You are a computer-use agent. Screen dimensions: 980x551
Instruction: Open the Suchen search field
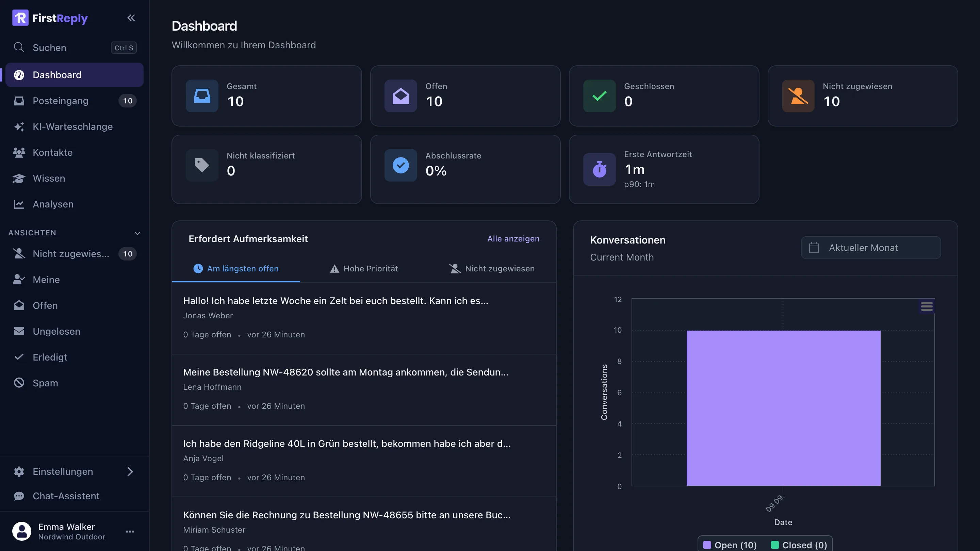(75, 48)
